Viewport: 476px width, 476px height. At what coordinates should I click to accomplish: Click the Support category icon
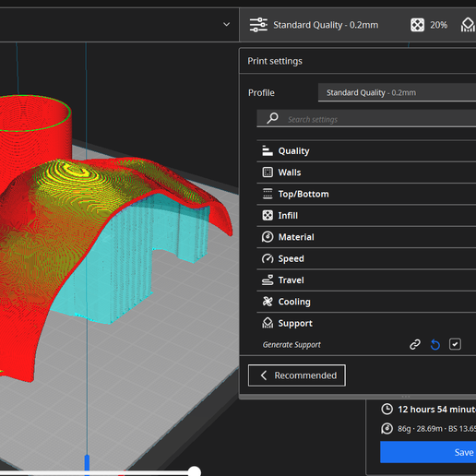tap(268, 323)
